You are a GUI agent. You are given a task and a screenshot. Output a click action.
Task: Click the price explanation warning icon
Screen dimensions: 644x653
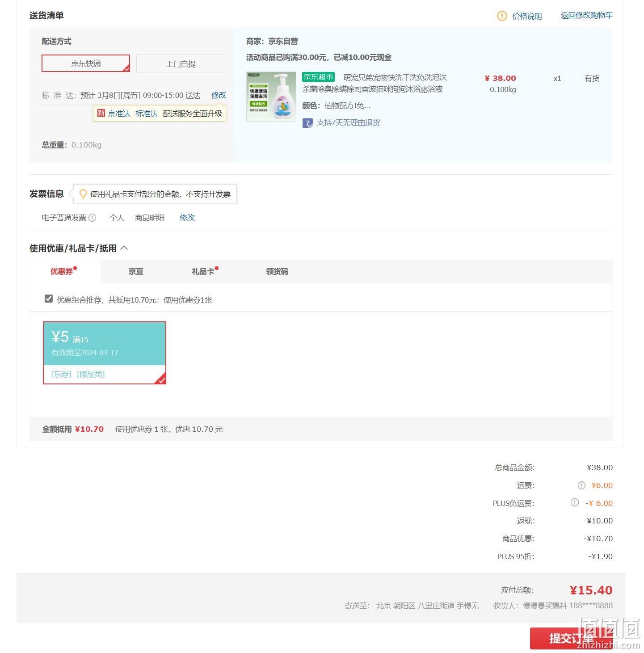[x=502, y=16]
